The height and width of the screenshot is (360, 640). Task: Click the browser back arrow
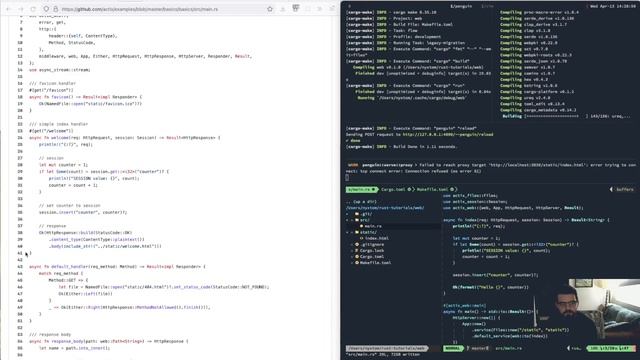(9, 9)
